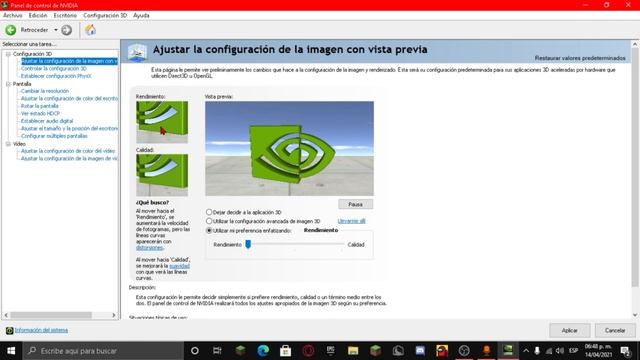Open Ajustar la configuración de color del vídeo

68,151
